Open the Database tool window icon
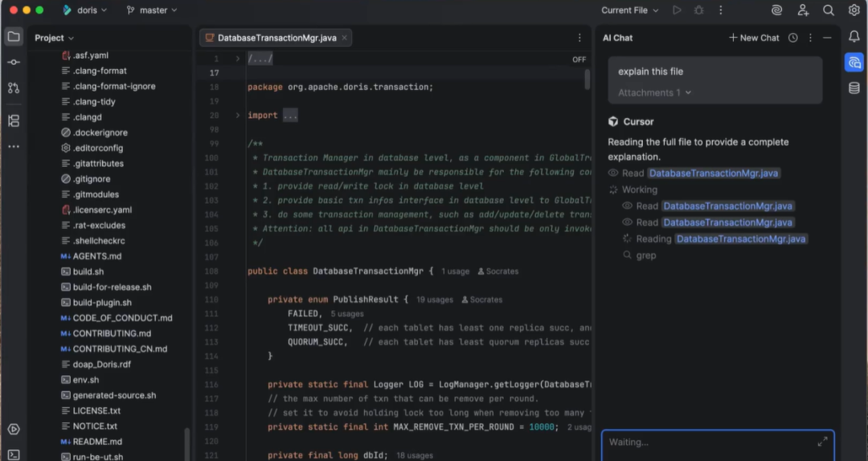 click(x=854, y=88)
